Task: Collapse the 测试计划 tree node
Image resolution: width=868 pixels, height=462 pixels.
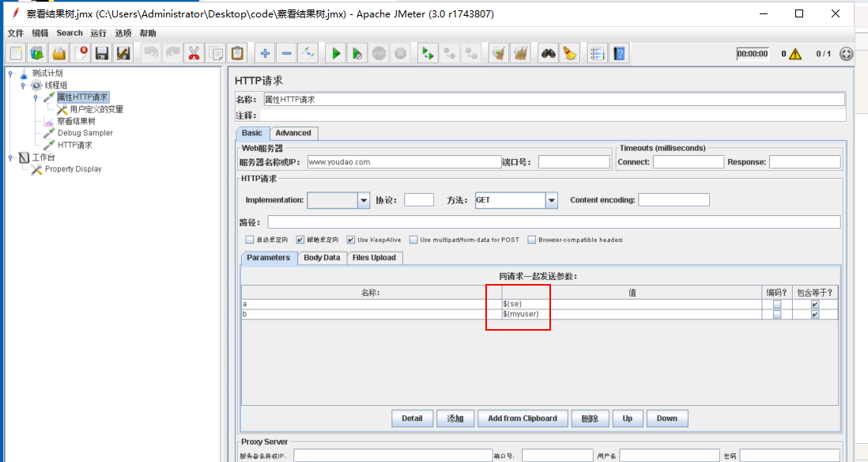Action: [x=10, y=73]
